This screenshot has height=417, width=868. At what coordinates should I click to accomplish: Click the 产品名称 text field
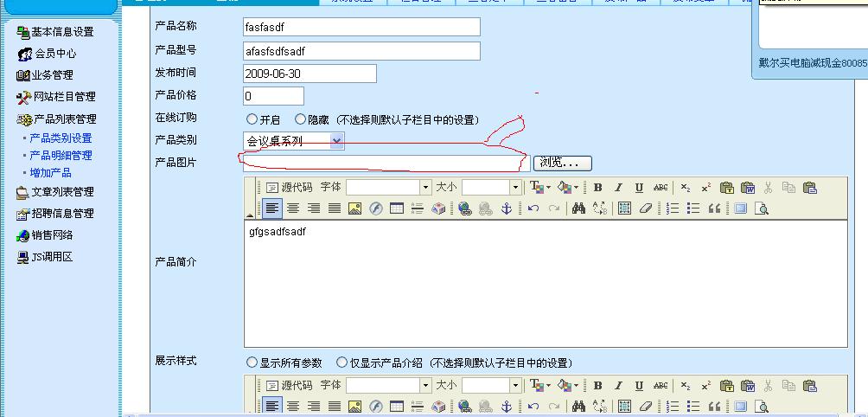361,27
